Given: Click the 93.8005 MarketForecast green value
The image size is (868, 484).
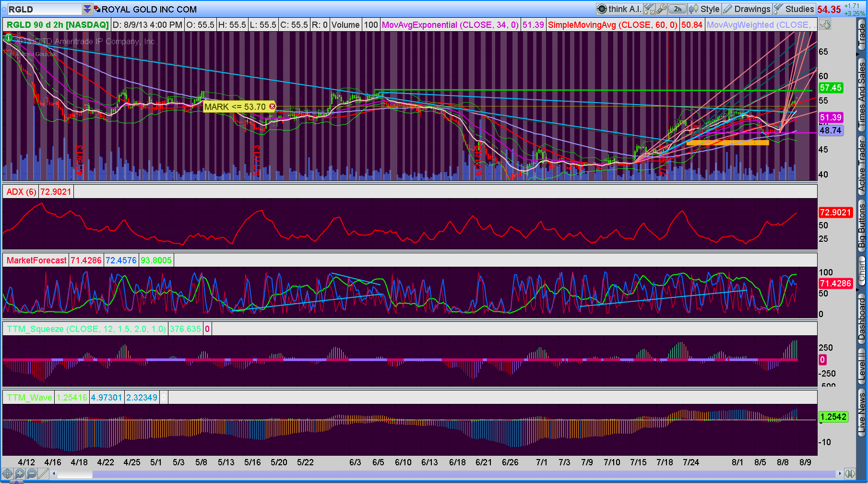Looking at the screenshot, I should point(156,260).
